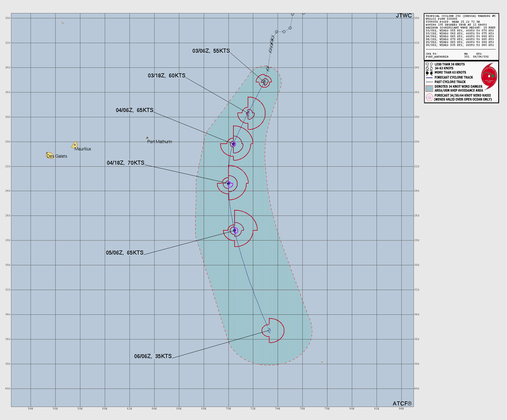Select the "MORE THAN 63 KNOTS" legend symbol
The width and height of the screenshot is (507, 420).
tap(429, 72)
